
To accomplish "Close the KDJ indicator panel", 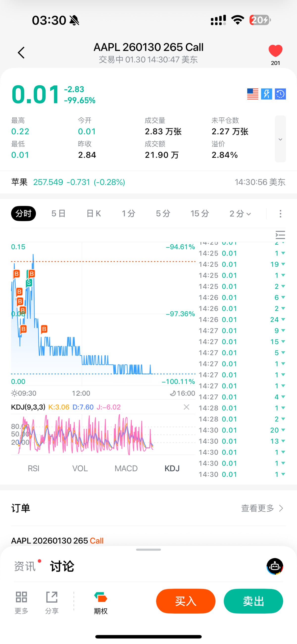I will tap(186, 407).
